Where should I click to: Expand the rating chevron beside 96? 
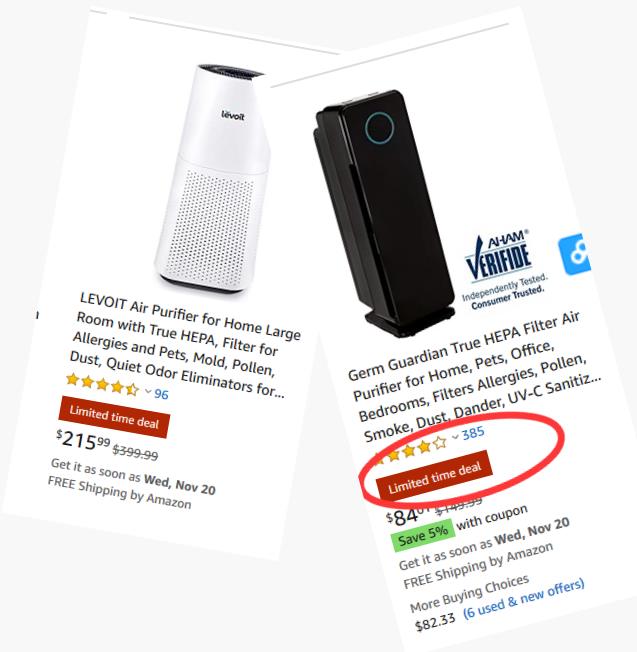click(148, 391)
